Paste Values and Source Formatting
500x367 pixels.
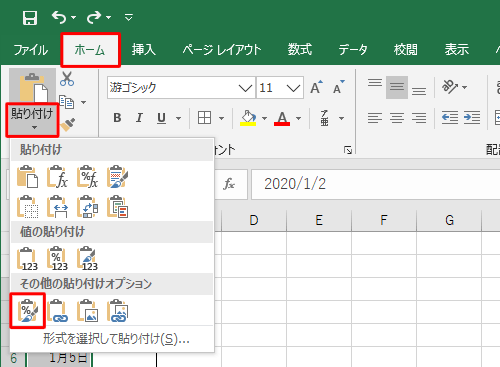pos(87,258)
